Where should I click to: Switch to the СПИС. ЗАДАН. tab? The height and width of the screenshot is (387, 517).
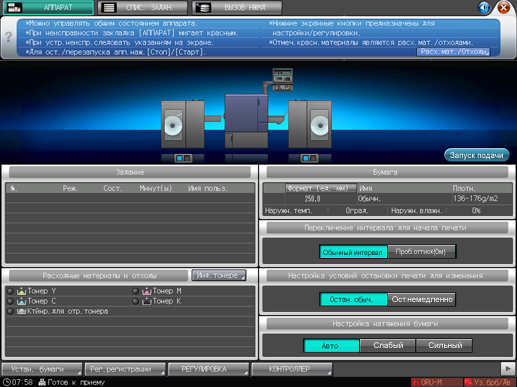(142, 7)
